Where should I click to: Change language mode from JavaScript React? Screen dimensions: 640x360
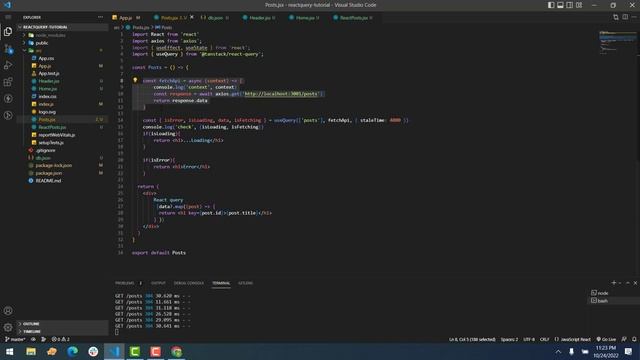[572, 339]
